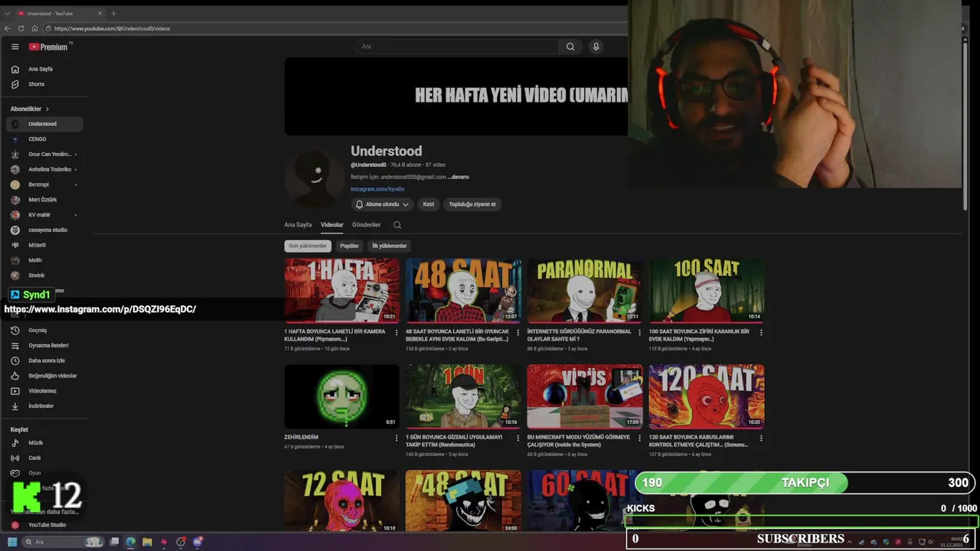Switch to the Videolar tab
980x551 pixels.
coord(332,225)
